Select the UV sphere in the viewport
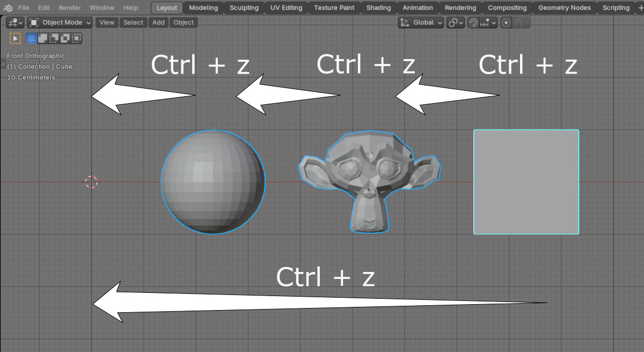This screenshot has height=352, width=644. (213, 182)
